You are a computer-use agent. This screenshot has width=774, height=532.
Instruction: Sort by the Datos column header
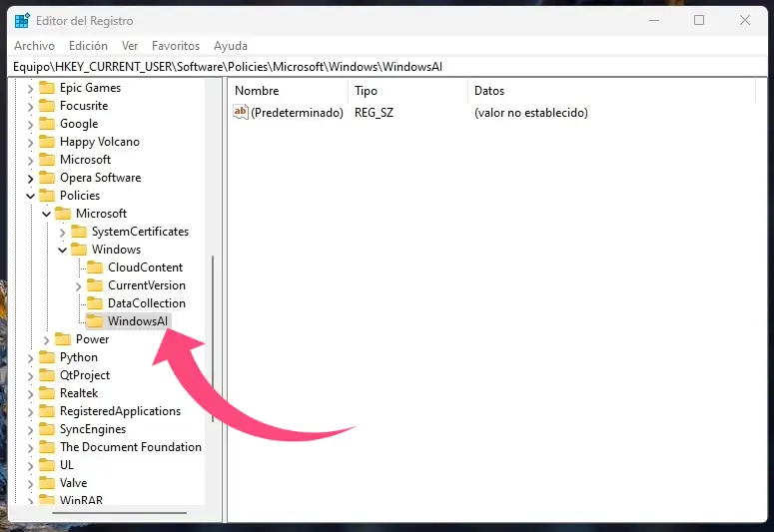[x=611, y=91]
